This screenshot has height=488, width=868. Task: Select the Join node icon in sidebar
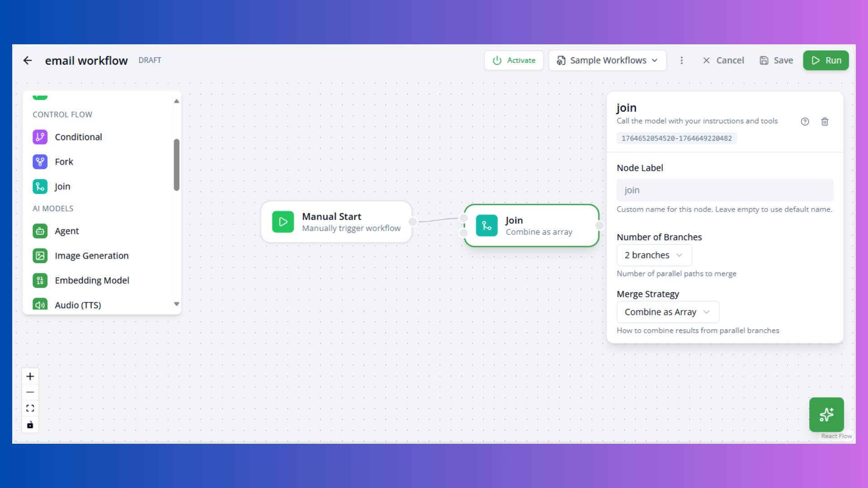(40, 186)
